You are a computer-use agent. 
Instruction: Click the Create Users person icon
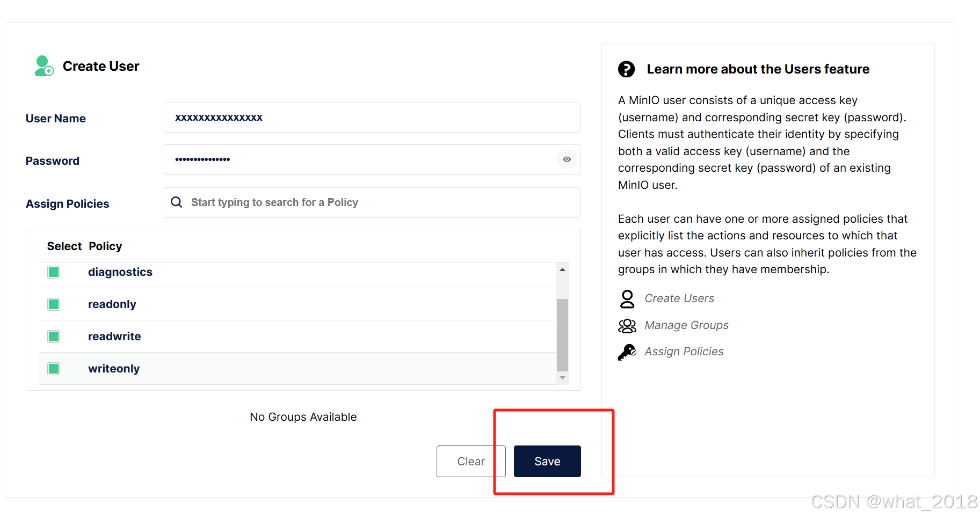627,299
